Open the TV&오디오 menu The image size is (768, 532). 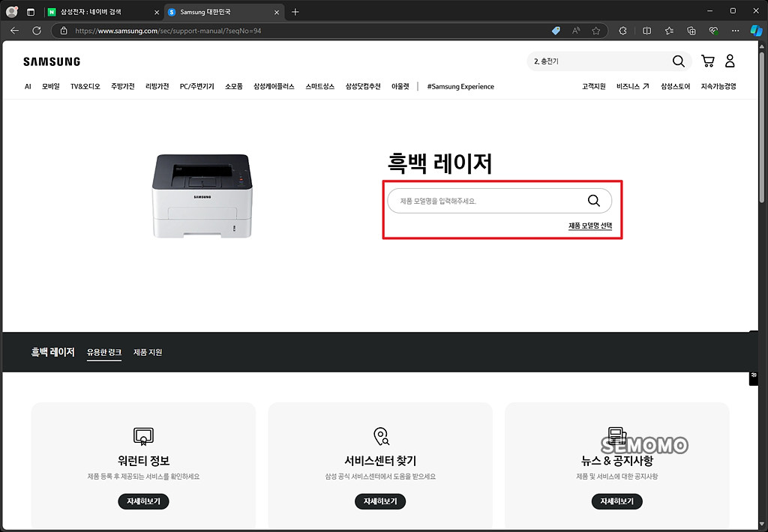(x=85, y=87)
